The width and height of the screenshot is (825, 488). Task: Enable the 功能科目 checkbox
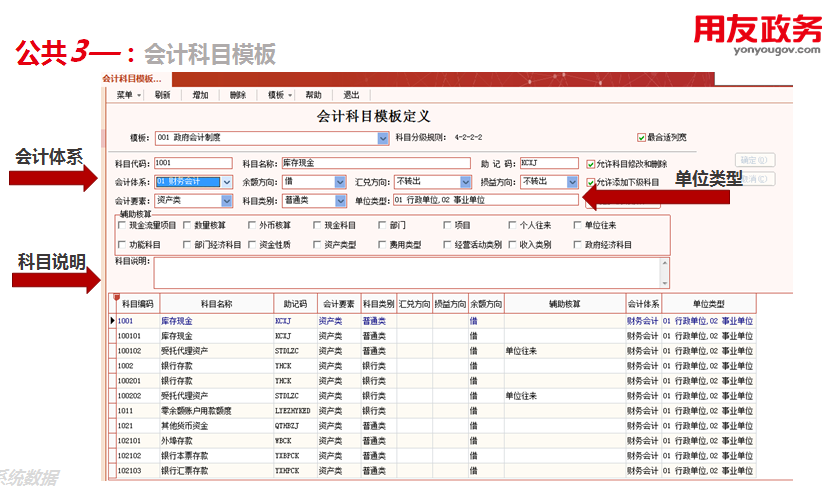[x=122, y=245]
